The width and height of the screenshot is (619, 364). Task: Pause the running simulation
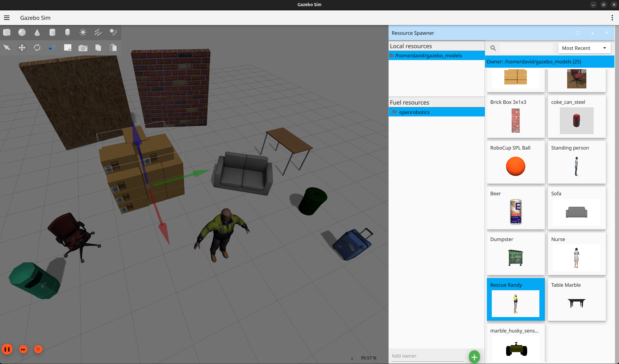7,349
